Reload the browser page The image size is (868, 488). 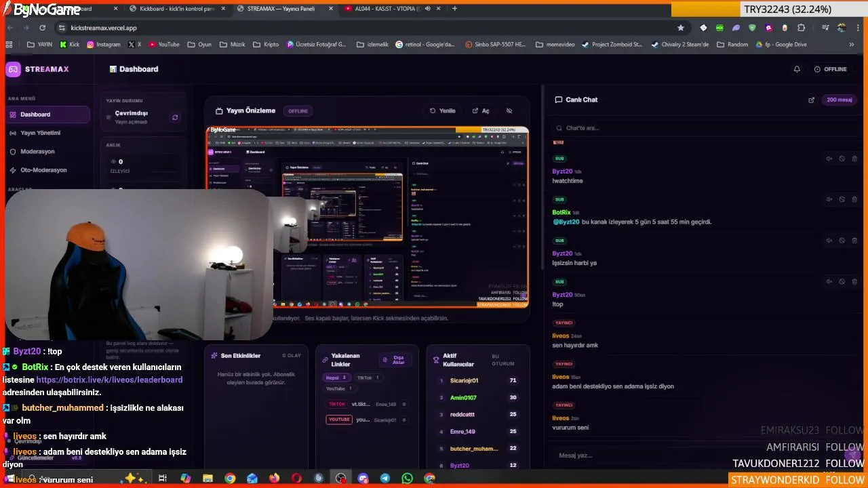tap(42, 28)
